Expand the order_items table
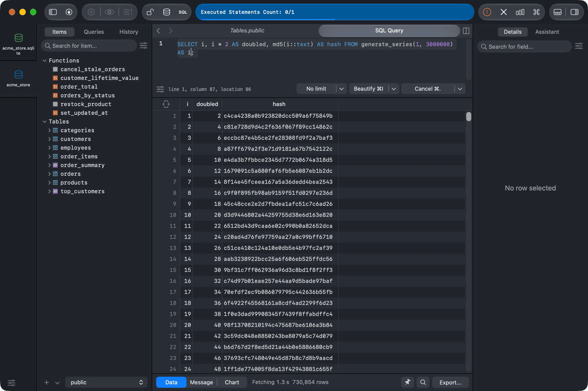Image resolution: width=588 pixels, height=391 pixels. pos(50,156)
